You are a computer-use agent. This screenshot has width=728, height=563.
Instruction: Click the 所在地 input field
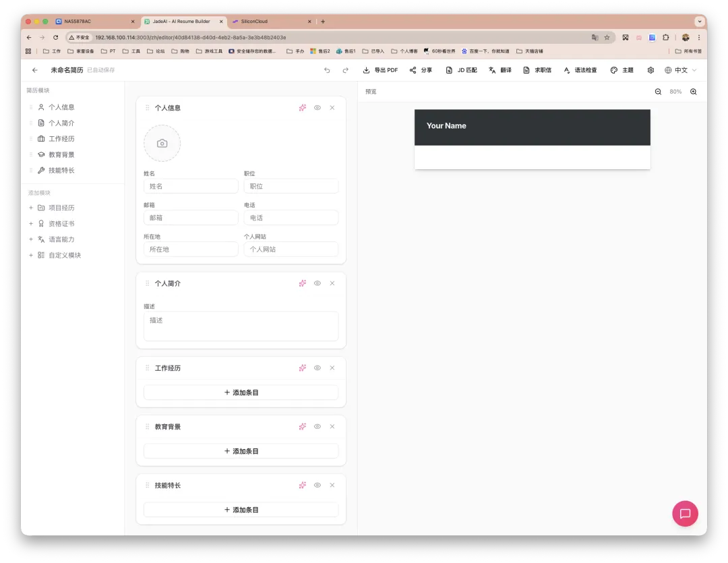click(191, 249)
